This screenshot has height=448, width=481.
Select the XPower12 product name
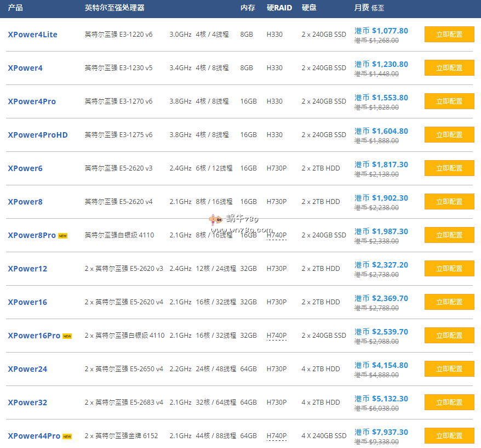pos(27,269)
